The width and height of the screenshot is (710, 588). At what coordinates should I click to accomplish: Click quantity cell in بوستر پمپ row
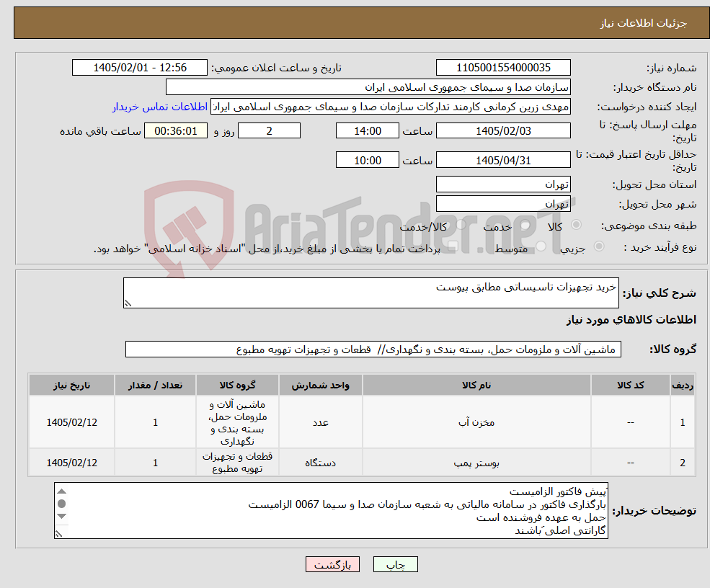(x=155, y=463)
